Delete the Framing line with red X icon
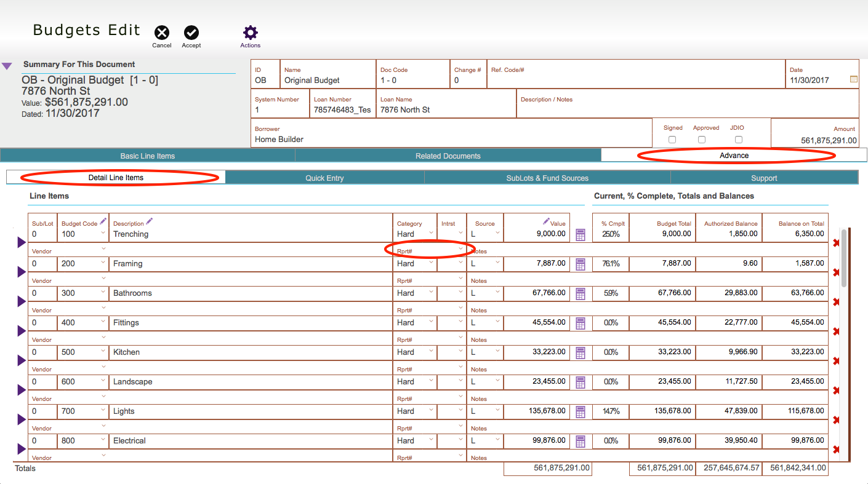868x484 pixels. [x=836, y=272]
